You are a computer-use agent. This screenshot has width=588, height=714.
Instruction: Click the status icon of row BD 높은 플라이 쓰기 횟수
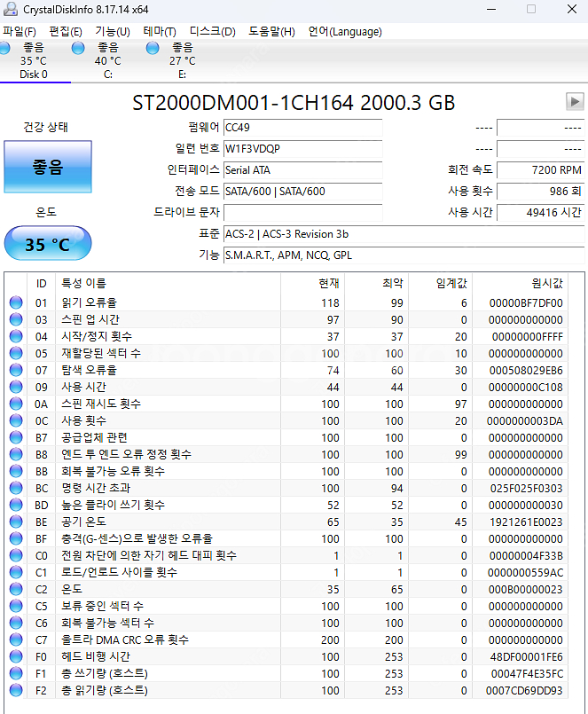click(16, 505)
